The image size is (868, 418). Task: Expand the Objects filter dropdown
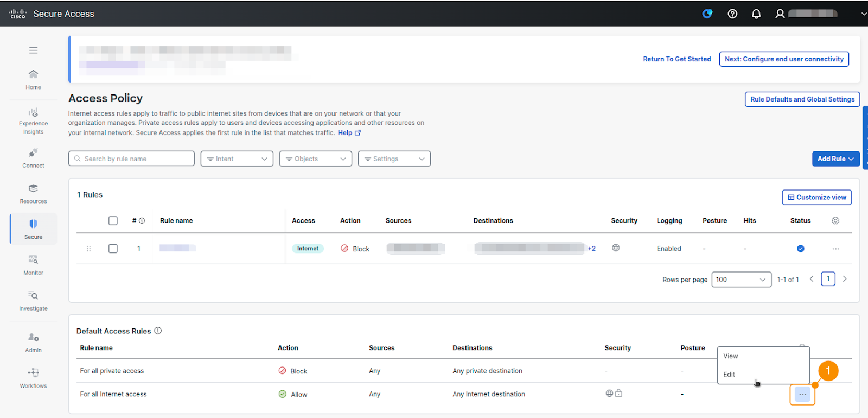pyautogui.click(x=315, y=159)
